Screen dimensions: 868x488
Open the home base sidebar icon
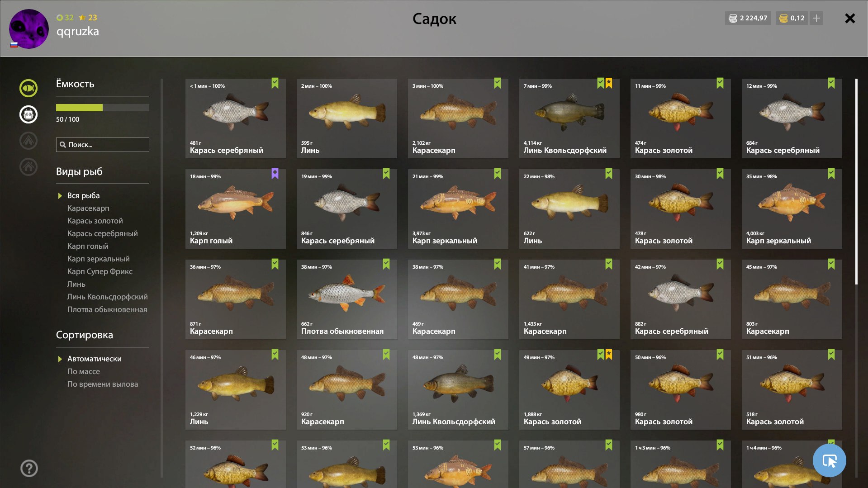28,167
